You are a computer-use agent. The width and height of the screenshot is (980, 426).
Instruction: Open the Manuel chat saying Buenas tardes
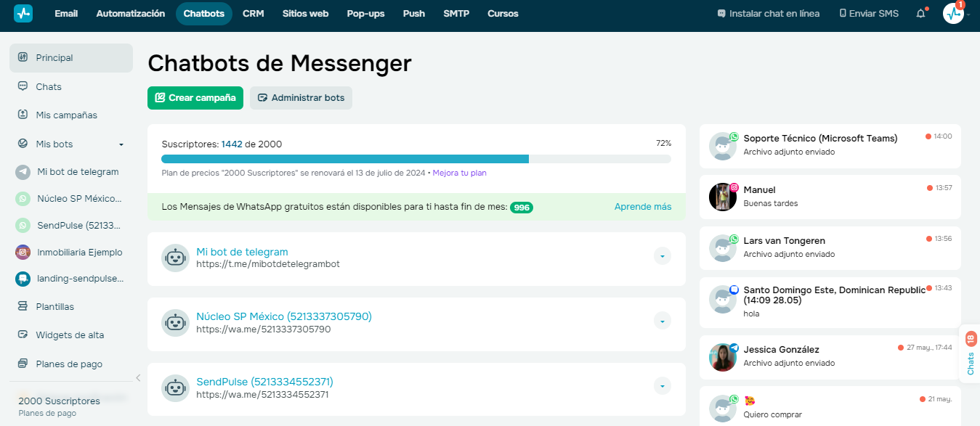click(x=830, y=197)
